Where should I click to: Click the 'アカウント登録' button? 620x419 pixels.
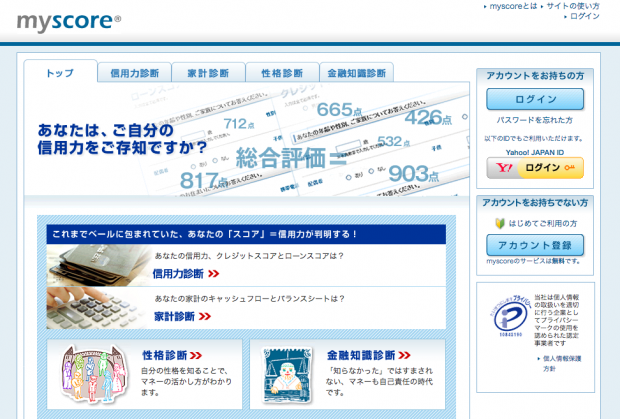[x=535, y=245]
